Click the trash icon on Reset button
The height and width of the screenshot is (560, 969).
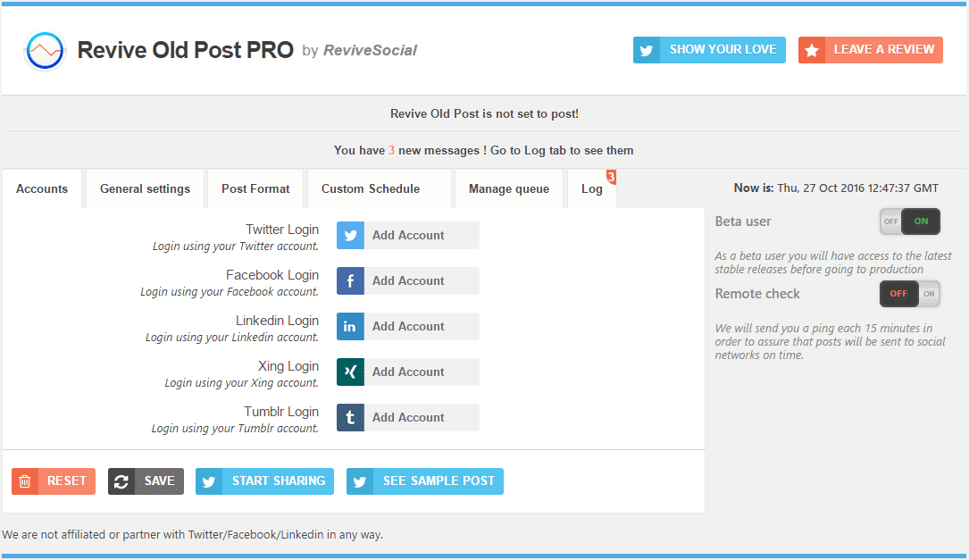pyautogui.click(x=25, y=481)
